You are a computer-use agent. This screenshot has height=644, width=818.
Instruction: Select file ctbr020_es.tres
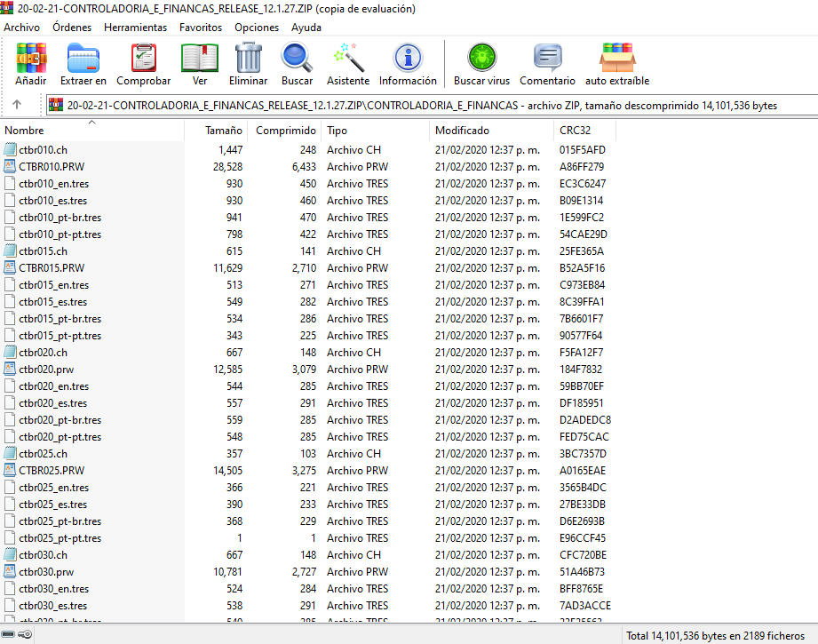pyautogui.click(x=52, y=403)
